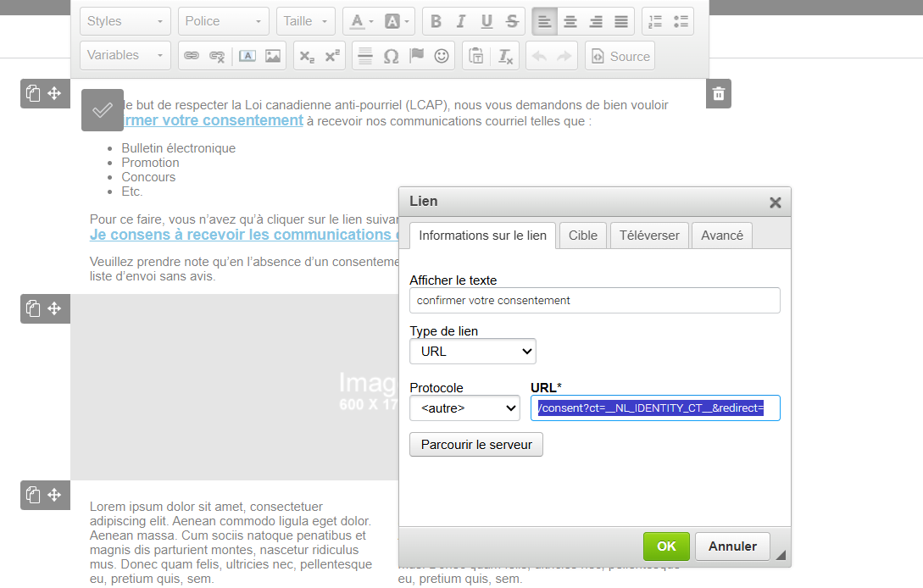Screen dimensions: 923x588
Task: Click Parcourir le serveur button
Action: click(475, 445)
